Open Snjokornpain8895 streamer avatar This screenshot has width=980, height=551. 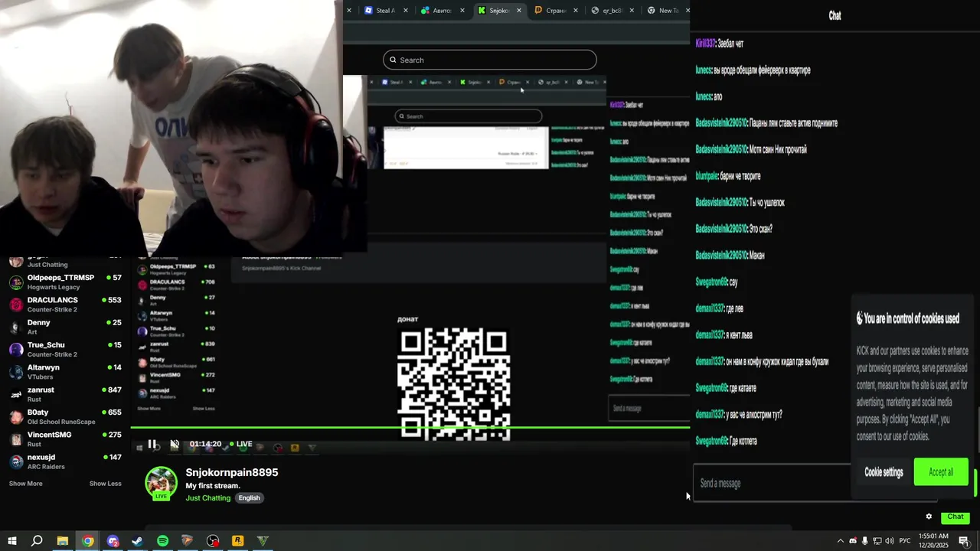(162, 483)
